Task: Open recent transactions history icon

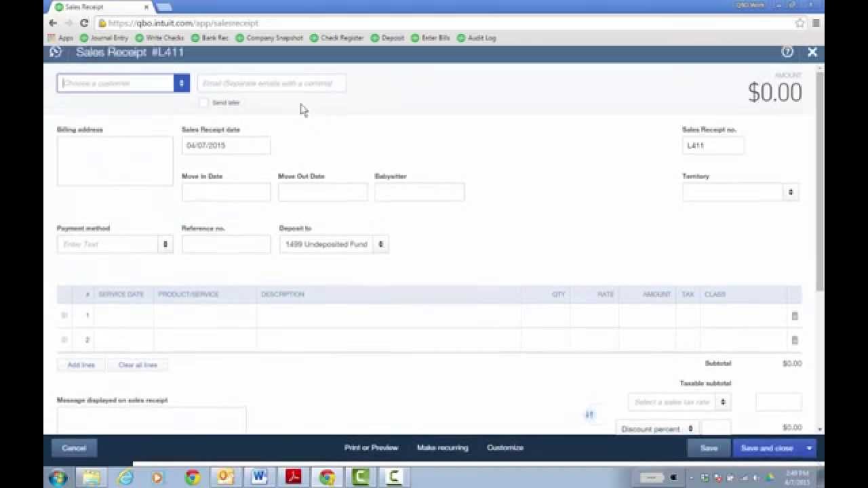Action: (x=56, y=52)
